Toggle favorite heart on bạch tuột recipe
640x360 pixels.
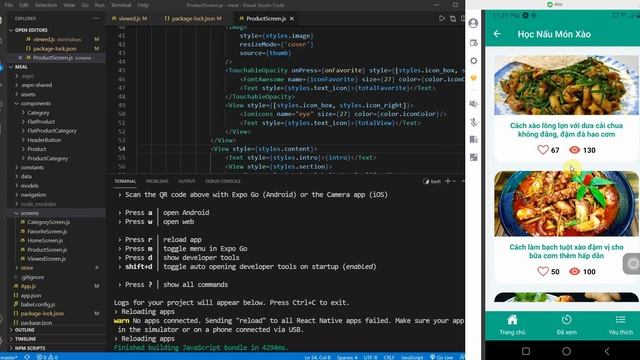tap(543, 271)
